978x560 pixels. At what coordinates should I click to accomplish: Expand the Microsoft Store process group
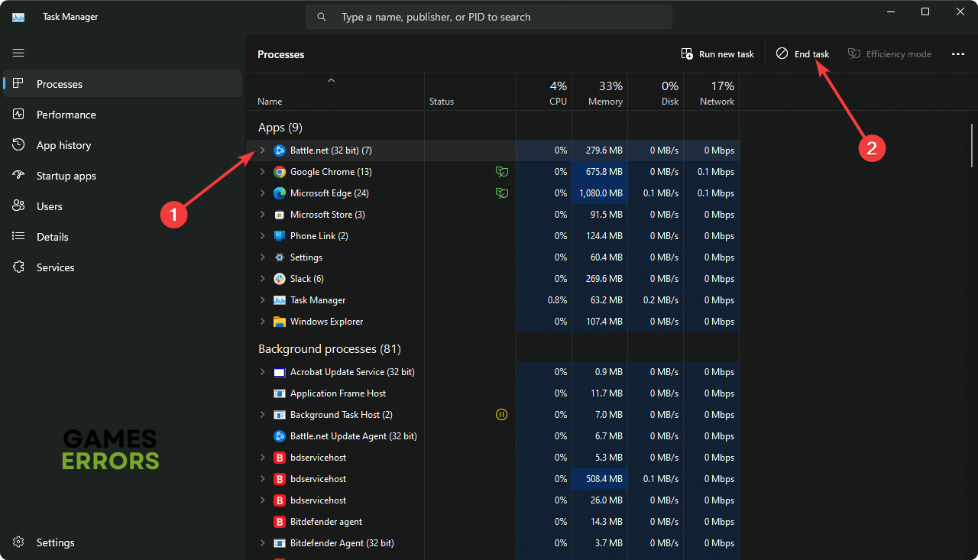(263, 215)
